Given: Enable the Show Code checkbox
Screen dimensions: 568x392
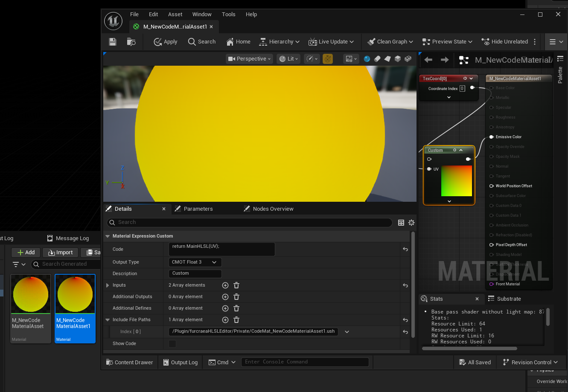Looking at the screenshot, I should (172, 344).
